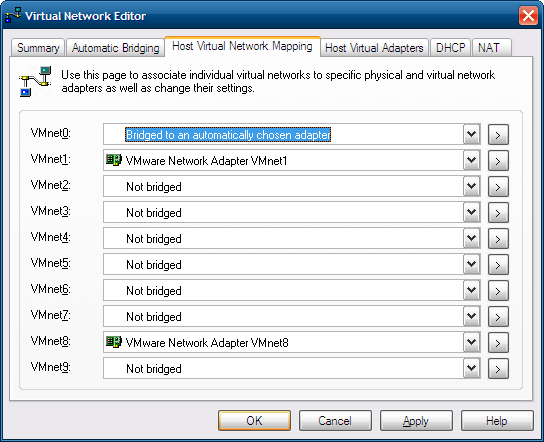544x442 pixels.
Task: Click 'Not bridged' in the VMnet4 row
Action: tap(154, 239)
